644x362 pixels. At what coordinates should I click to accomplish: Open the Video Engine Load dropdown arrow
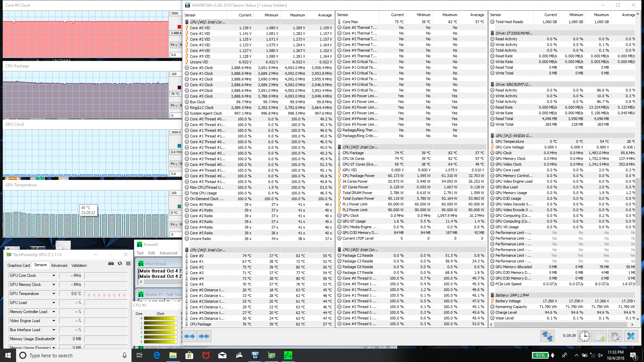click(x=54, y=321)
